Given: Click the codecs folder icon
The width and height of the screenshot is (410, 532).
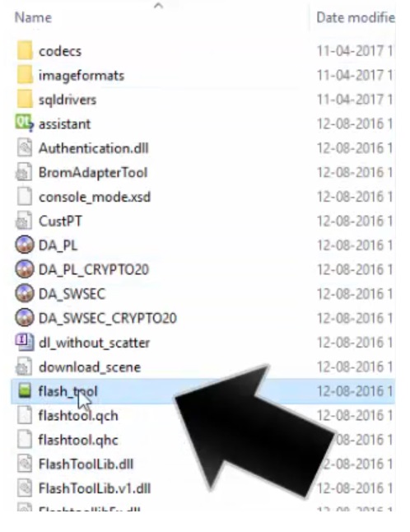Looking at the screenshot, I should (x=25, y=50).
